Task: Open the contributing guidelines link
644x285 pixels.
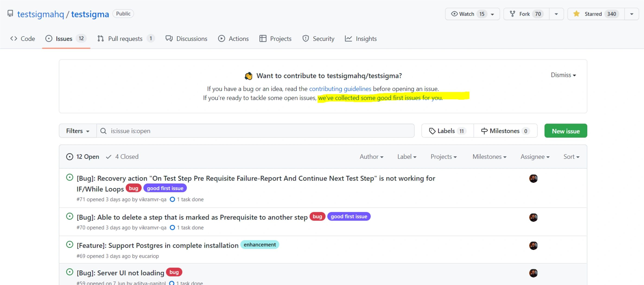Action: (340, 89)
